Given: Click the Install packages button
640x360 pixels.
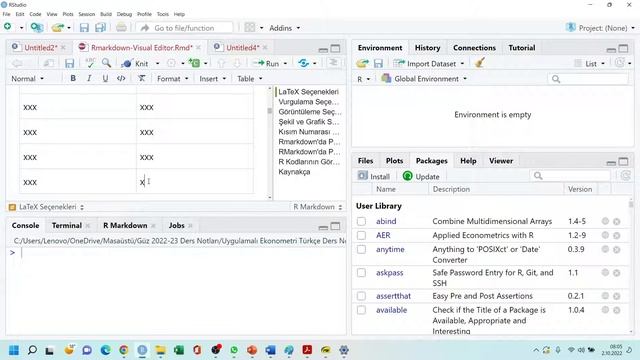Looking at the screenshot, I should tap(374, 176).
